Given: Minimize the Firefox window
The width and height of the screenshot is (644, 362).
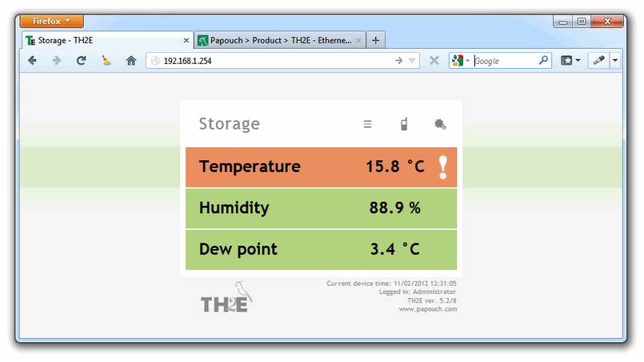Looking at the screenshot, I should (x=563, y=22).
